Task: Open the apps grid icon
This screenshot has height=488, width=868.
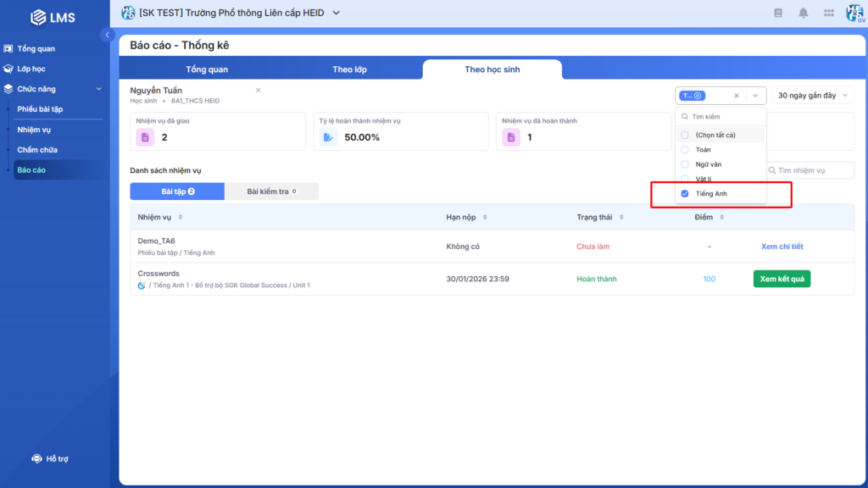Action: point(828,13)
